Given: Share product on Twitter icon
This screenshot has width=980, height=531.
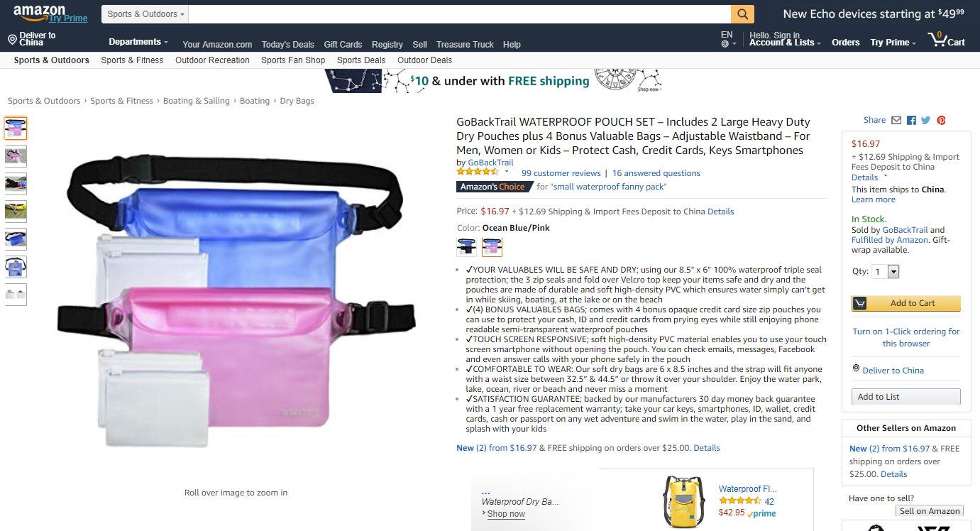Looking at the screenshot, I should coord(926,121).
